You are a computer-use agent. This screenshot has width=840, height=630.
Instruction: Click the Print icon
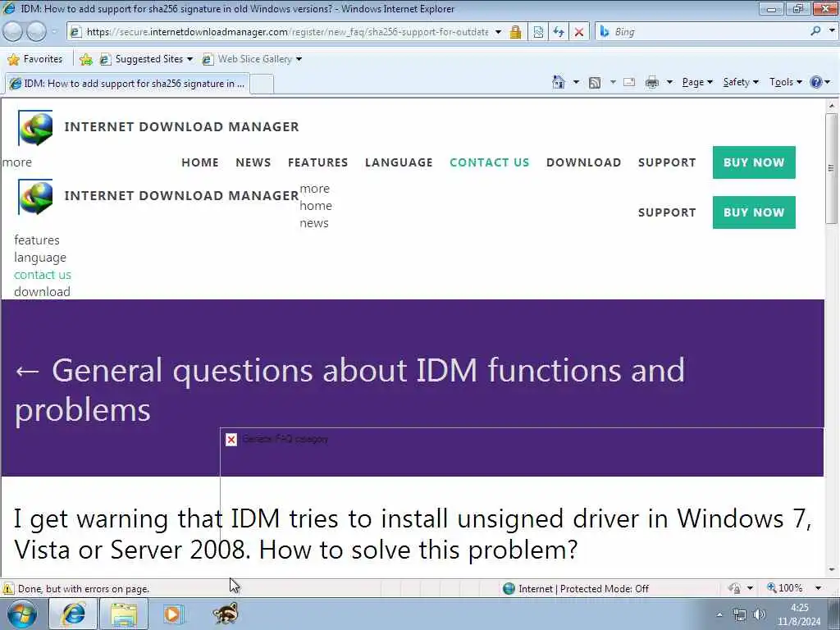(652, 83)
